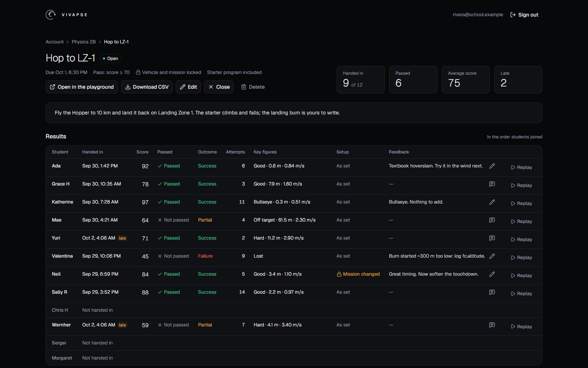Add feedback comment icon for Sally R
Viewport: 588px width, 368px height.
(x=492, y=292)
